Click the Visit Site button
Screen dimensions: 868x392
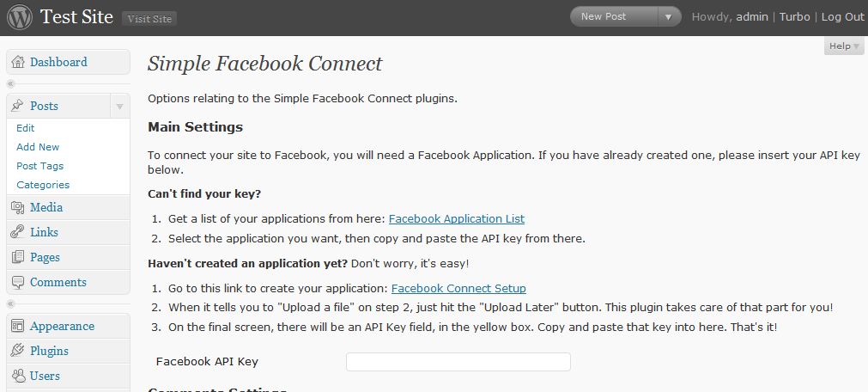click(149, 19)
